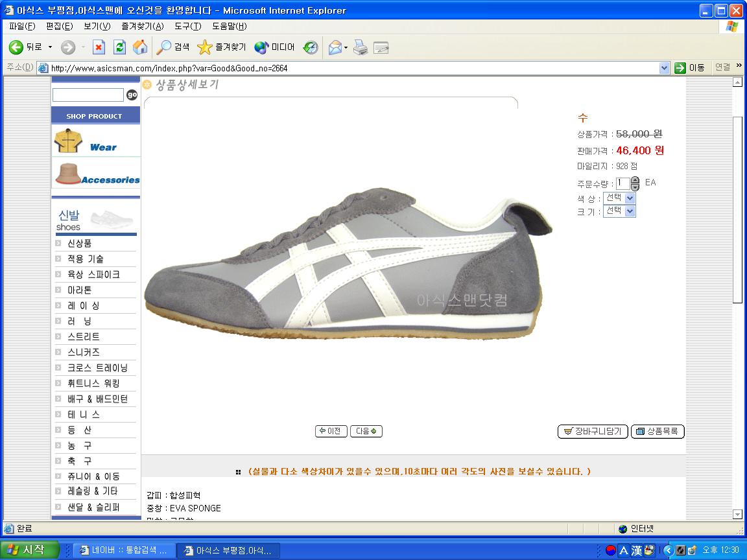Increase order quantity with up stepper
Screen dimensions: 747x560
(x=635, y=180)
